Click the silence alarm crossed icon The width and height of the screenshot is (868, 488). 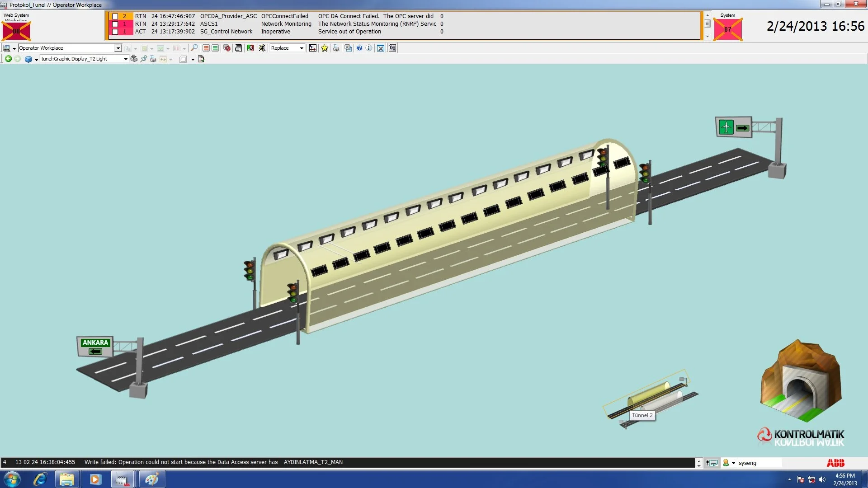[262, 48]
